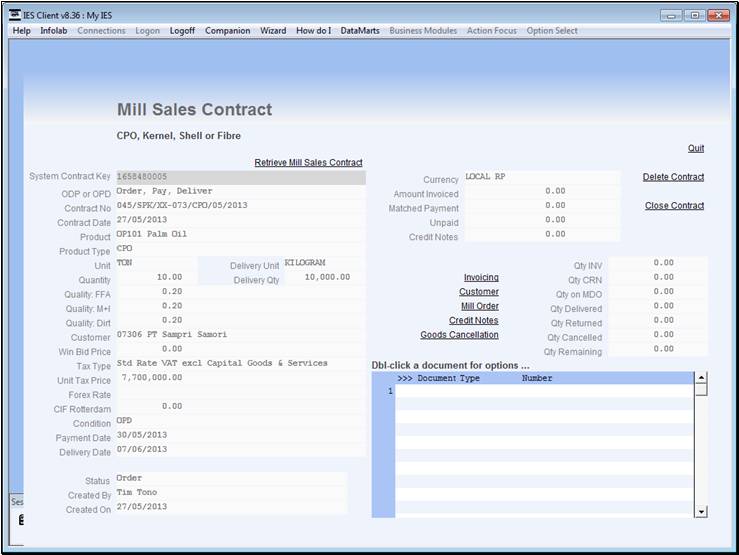Click the Quality Dirt field
The height and width of the screenshot is (555, 739).
240,320
